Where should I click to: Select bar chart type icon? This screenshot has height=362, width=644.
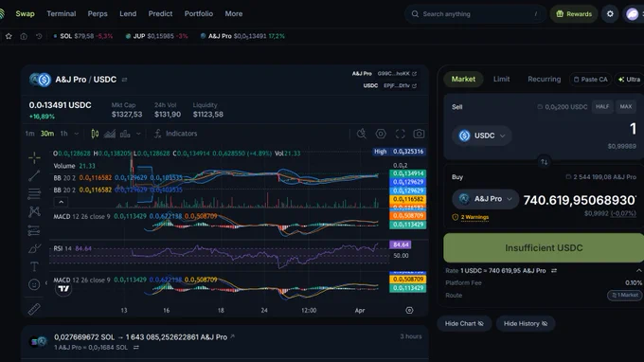coord(125,134)
